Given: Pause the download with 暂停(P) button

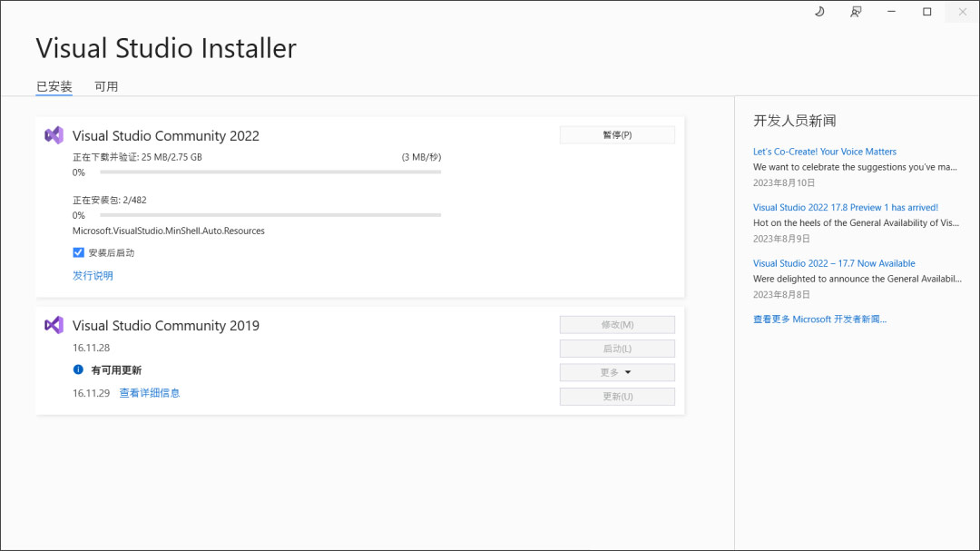Looking at the screenshot, I should [x=617, y=135].
